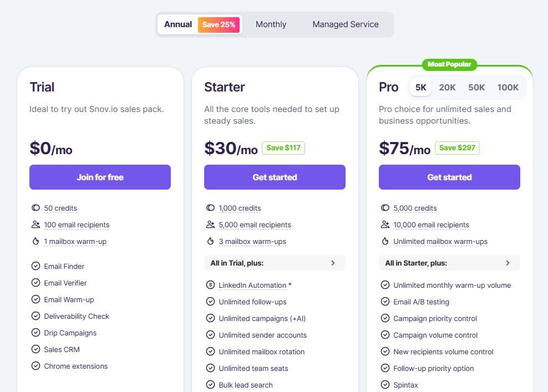Image resolution: width=548 pixels, height=392 pixels.
Task: Choose the 20K Pro credit tier
Action: (x=447, y=88)
